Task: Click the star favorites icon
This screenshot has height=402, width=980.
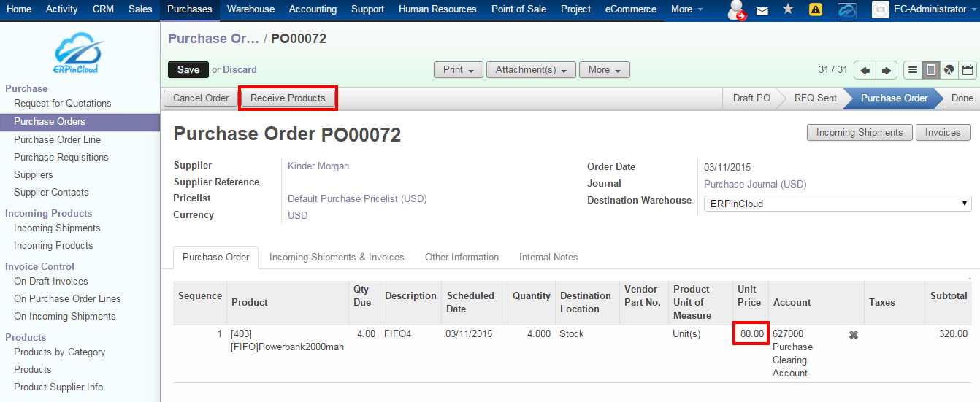Action: point(788,9)
